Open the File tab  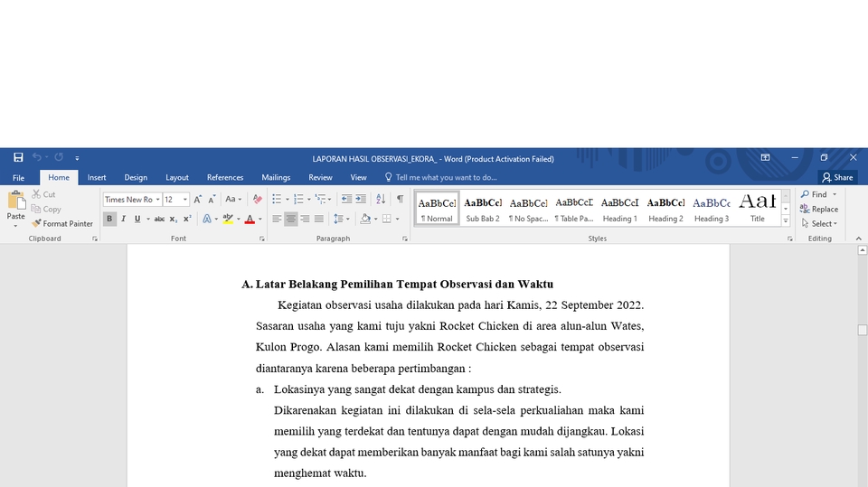[18, 178]
